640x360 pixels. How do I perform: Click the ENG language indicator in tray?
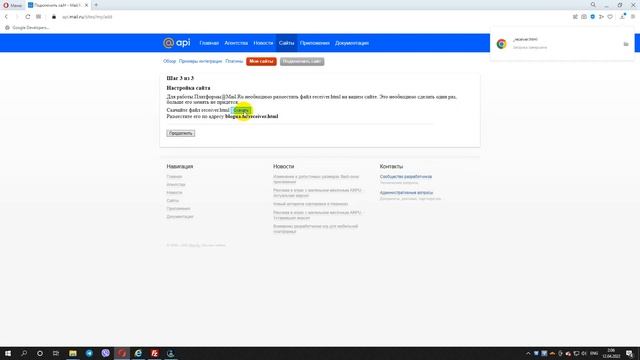click(x=594, y=353)
